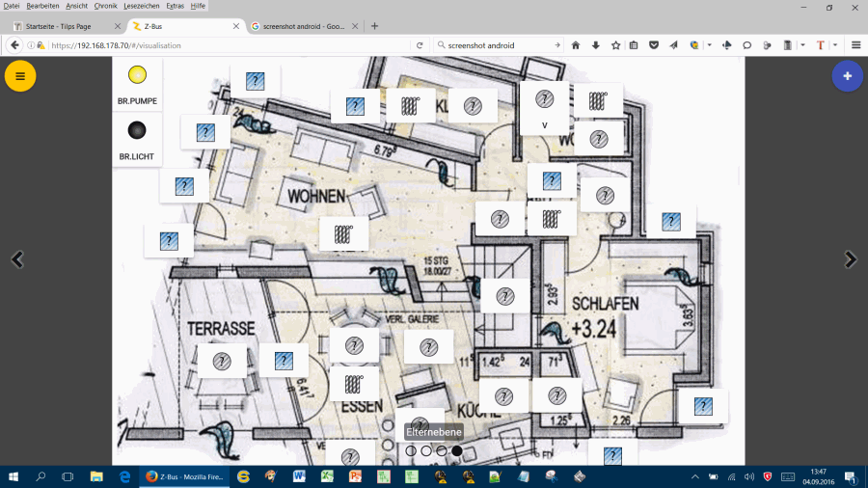
Task: Switch to the Startseite - Tilps Page tab
Action: tap(62, 26)
